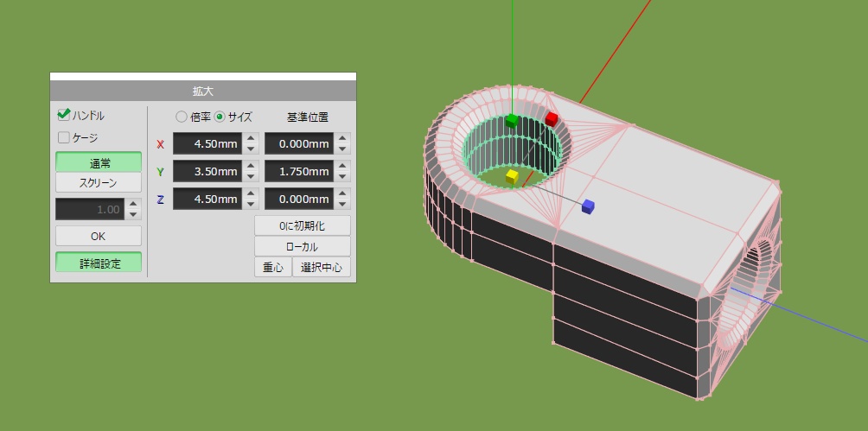Screen dimensions: 868x431
Task: Decrease Y size with down arrow
Action: [251, 177]
